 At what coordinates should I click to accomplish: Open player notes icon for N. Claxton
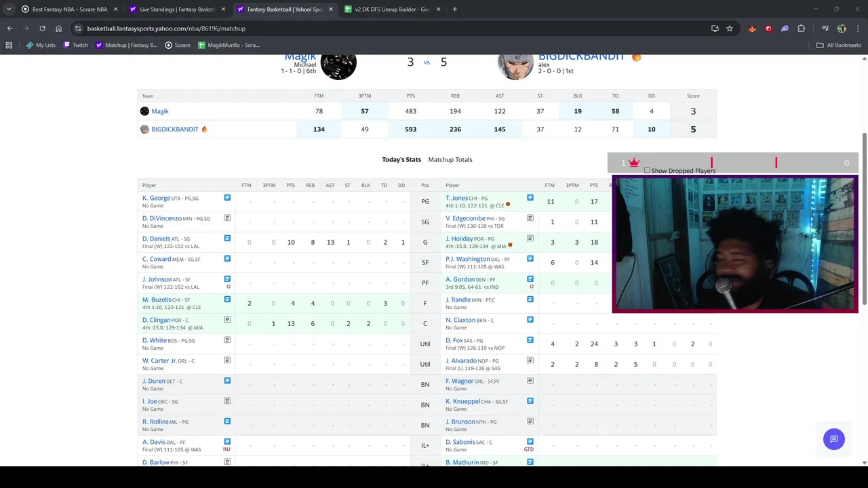530,320
